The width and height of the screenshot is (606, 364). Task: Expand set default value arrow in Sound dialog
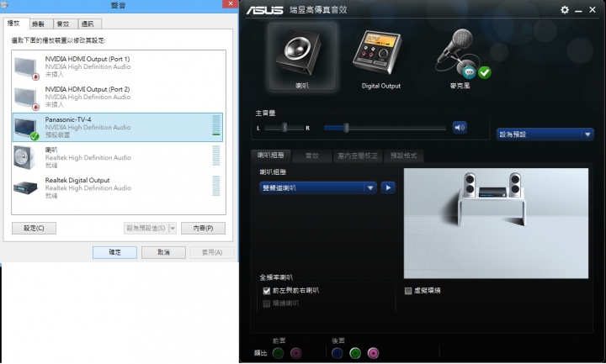click(173, 228)
